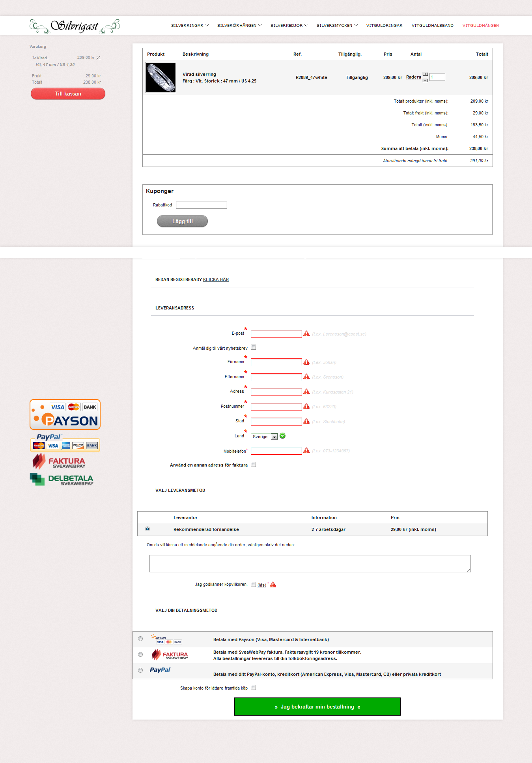Click the order message text area
The width and height of the screenshot is (532, 763).
310,564
